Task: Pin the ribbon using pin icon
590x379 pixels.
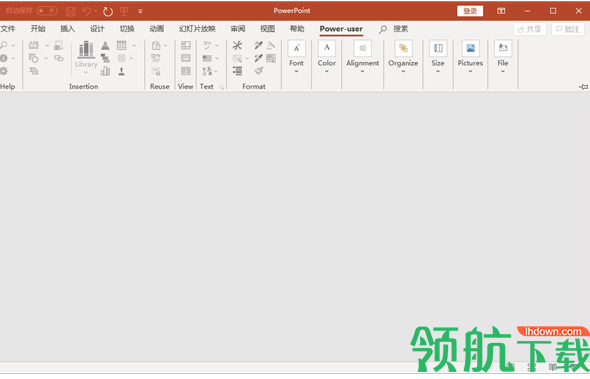Action: [x=584, y=87]
